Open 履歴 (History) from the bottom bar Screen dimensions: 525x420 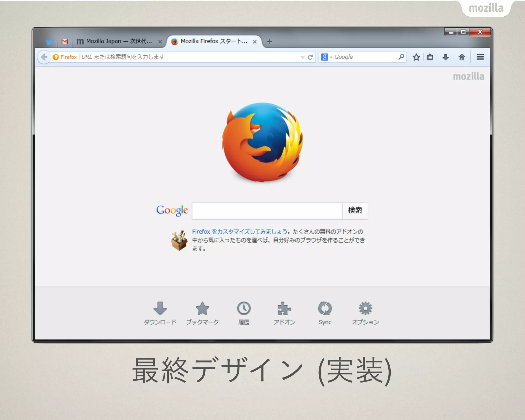point(244,313)
